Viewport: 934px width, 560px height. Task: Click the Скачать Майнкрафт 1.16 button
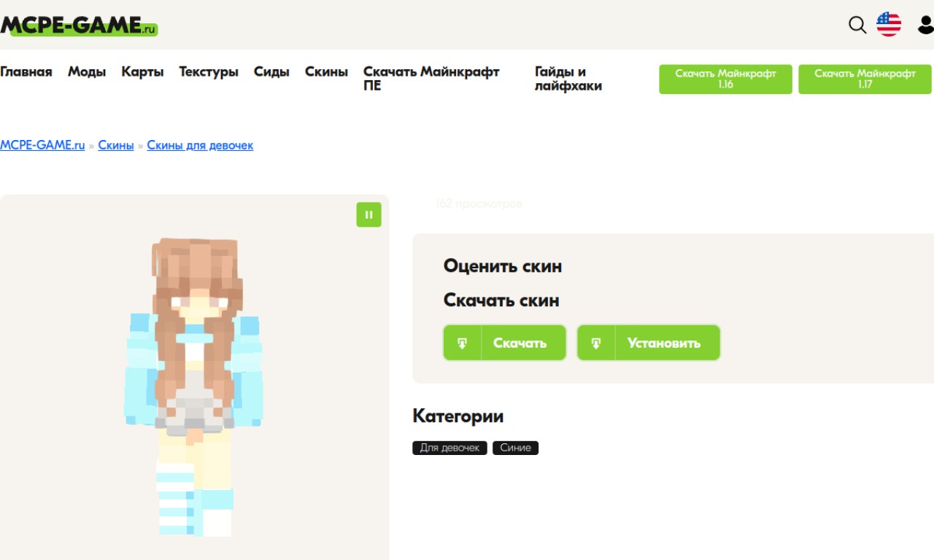click(725, 79)
